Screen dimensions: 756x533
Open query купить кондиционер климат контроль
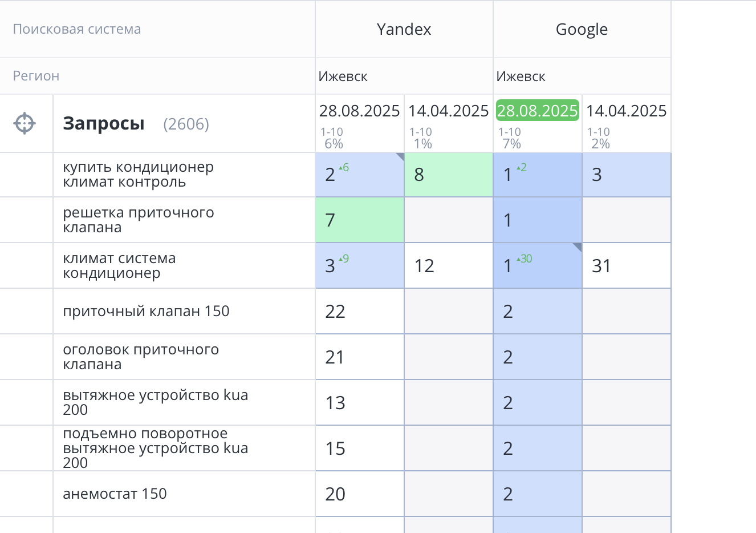138,175
